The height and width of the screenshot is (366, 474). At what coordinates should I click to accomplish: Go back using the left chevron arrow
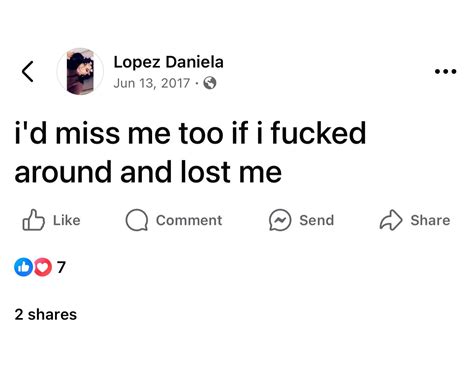[28, 71]
